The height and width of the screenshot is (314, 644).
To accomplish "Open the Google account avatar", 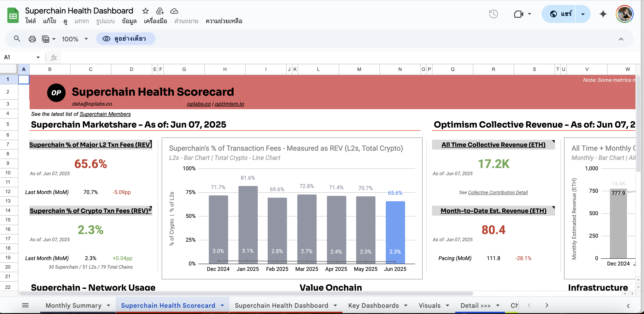I will coord(624,14).
